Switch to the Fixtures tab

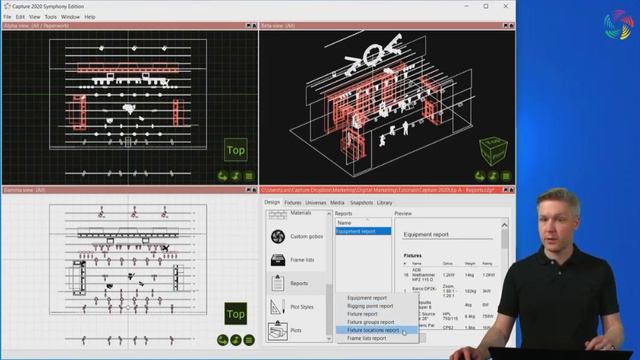click(293, 203)
